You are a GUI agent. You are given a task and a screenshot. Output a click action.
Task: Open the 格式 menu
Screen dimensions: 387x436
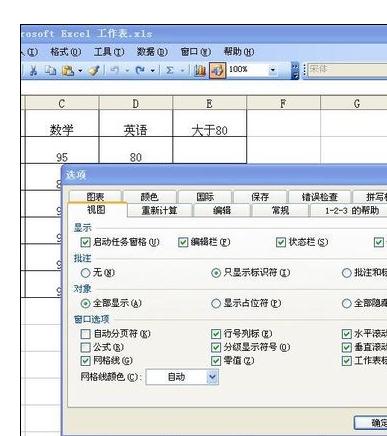tap(65, 52)
